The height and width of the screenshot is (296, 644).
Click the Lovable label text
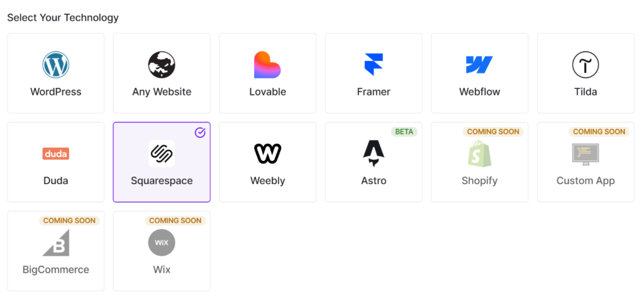click(x=268, y=92)
